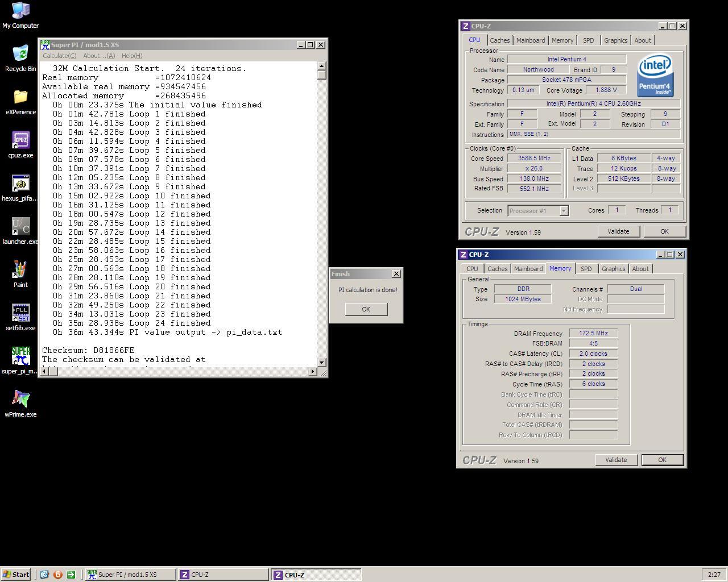This screenshot has width=728, height=582.
Task: Click the Checksum: D81866FE line
Action: [x=88, y=350]
